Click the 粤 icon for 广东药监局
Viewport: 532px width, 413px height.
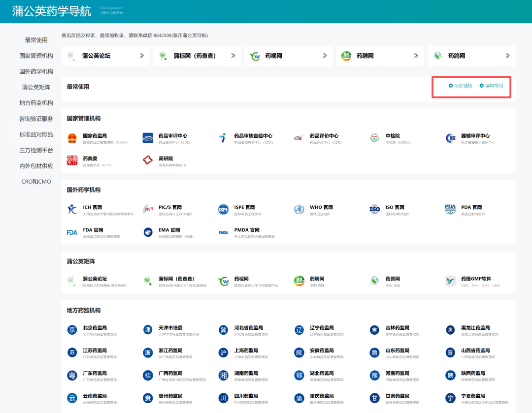pos(72,376)
